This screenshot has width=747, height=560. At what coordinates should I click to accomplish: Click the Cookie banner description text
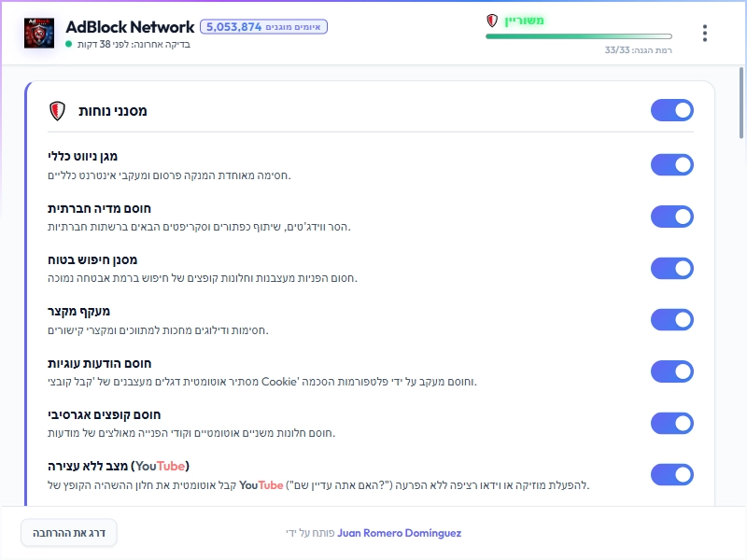(262, 382)
